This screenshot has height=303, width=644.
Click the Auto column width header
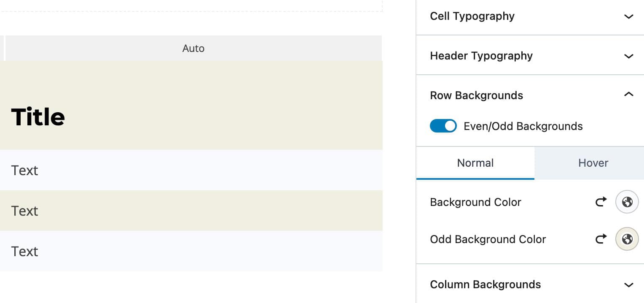pyautogui.click(x=193, y=48)
